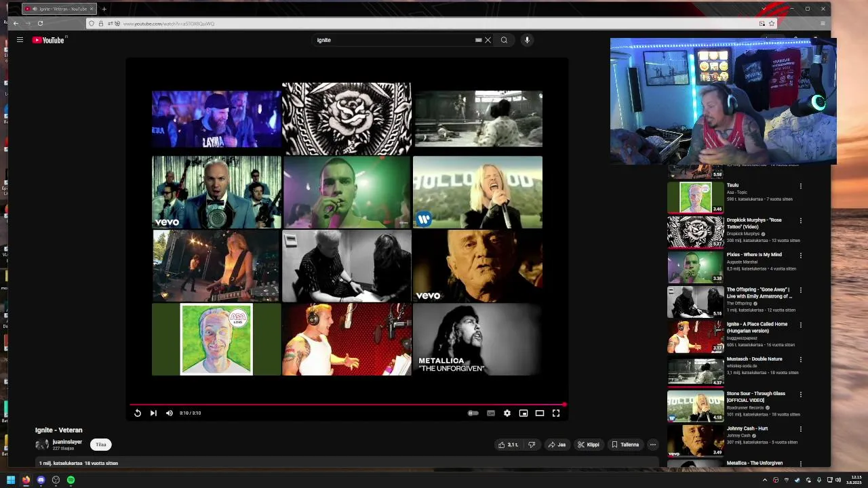
Task: Click the YouTube logo
Action: point(48,40)
